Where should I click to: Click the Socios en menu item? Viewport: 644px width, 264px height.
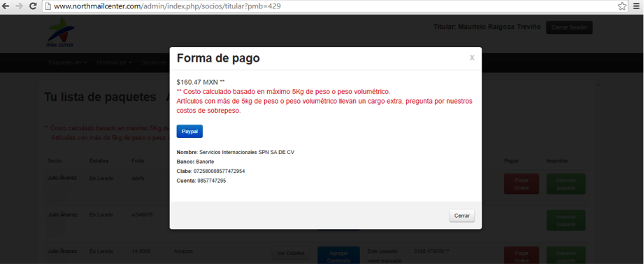click(155, 63)
